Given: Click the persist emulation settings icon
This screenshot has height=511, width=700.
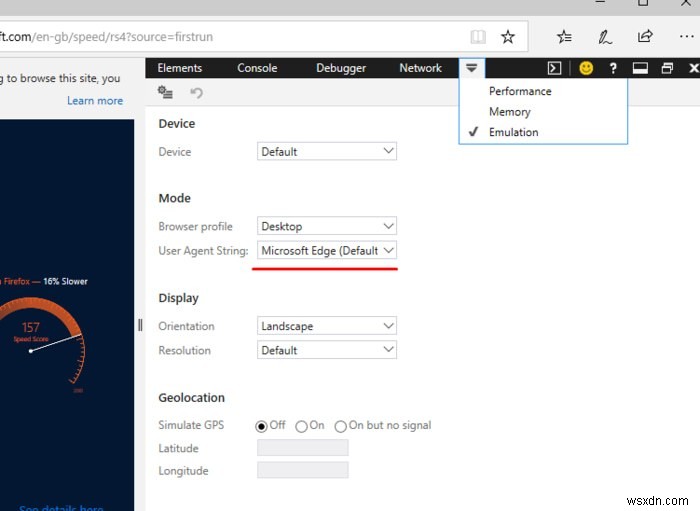Looking at the screenshot, I should click(165, 92).
